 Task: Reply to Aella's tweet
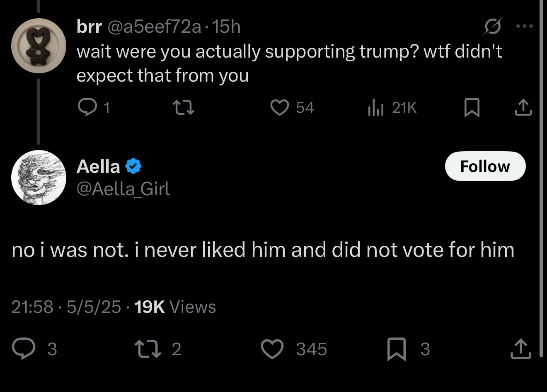tap(24, 348)
